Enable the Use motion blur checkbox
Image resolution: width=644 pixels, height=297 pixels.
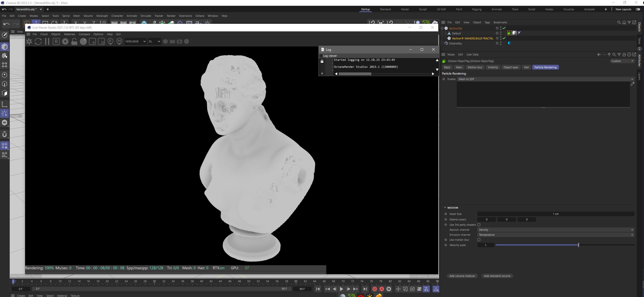pyautogui.click(x=479, y=240)
